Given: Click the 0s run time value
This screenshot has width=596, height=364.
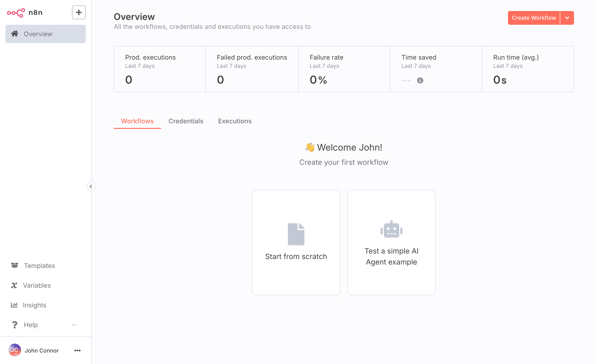Looking at the screenshot, I should (500, 80).
